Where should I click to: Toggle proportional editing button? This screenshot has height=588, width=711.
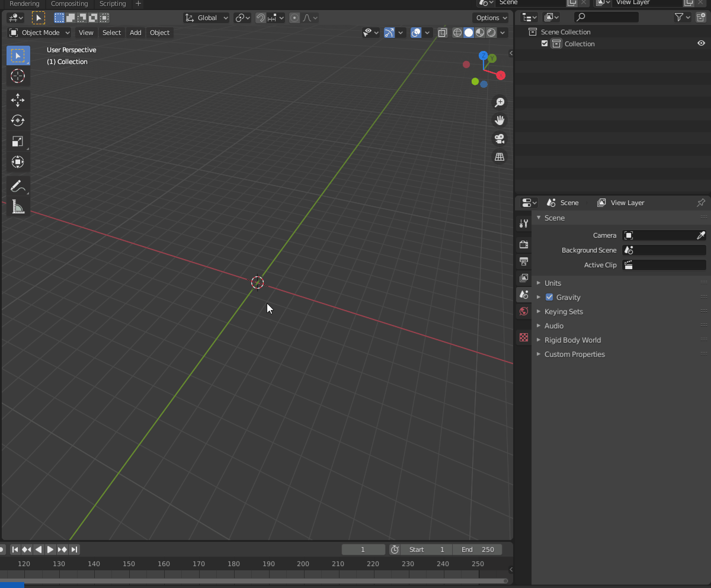tap(294, 18)
